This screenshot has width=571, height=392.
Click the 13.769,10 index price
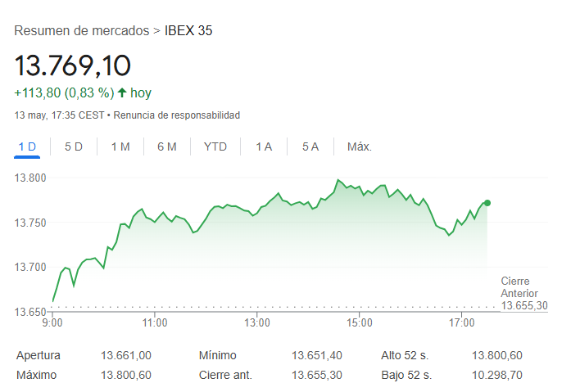73,65
